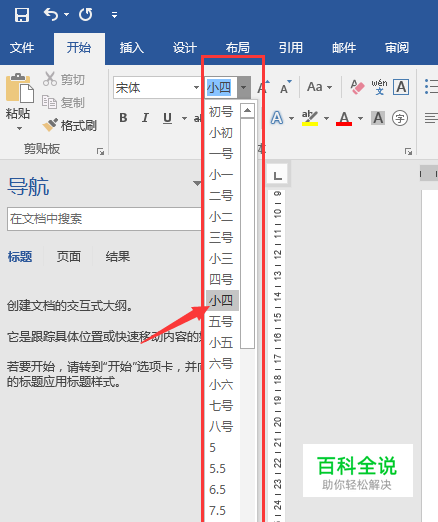Click the paragraph alignment icon
This screenshot has width=438, height=522.
coord(431,118)
